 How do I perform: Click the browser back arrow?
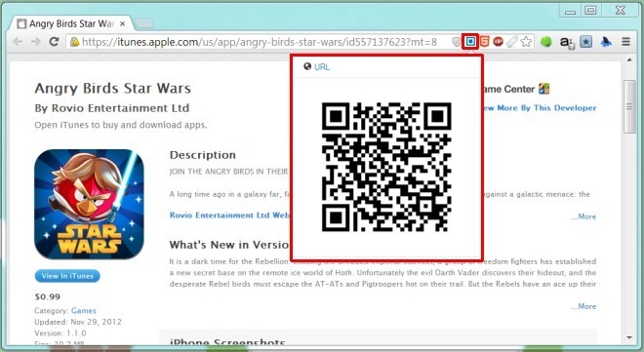18,42
